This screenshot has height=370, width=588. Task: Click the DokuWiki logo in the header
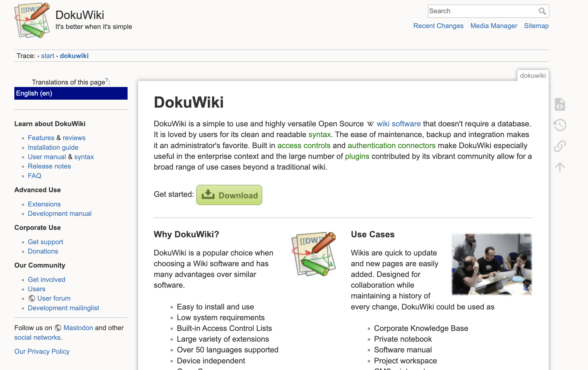click(32, 20)
